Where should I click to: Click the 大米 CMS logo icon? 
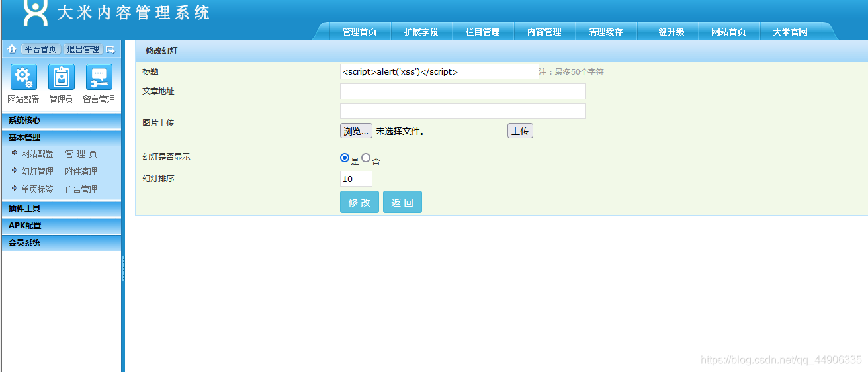click(x=35, y=12)
